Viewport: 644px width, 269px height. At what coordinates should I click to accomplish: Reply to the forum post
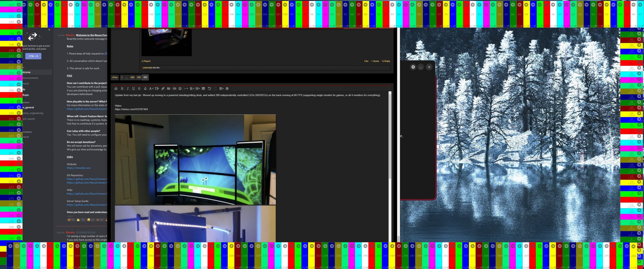pyautogui.click(x=386, y=61)
